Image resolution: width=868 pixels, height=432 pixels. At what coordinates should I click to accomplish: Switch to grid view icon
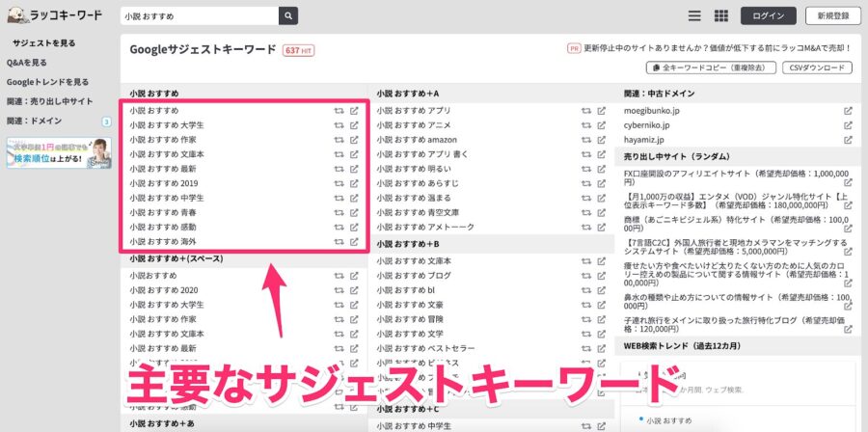tap(720, 16)
